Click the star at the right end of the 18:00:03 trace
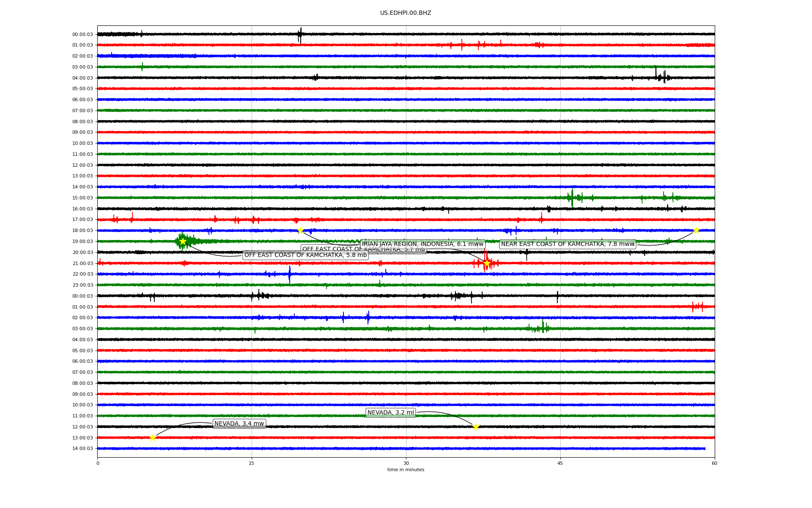The height and width of the screenshot is (508, 812). point(696,230)
